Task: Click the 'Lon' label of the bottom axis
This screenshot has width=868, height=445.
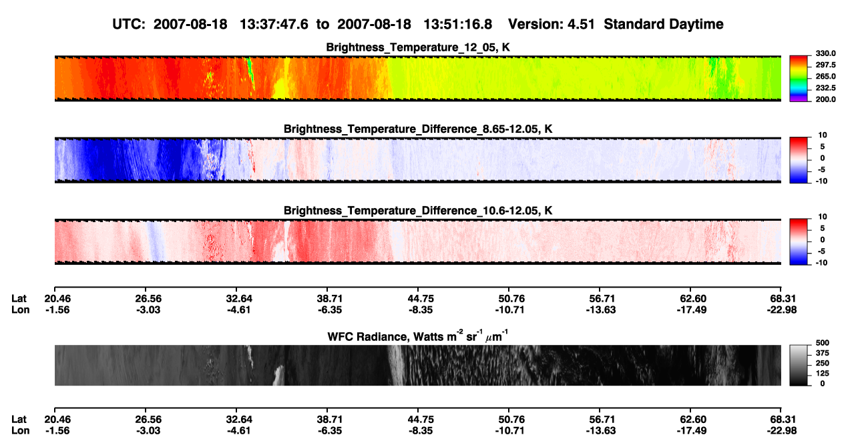Action: point(19,430)
